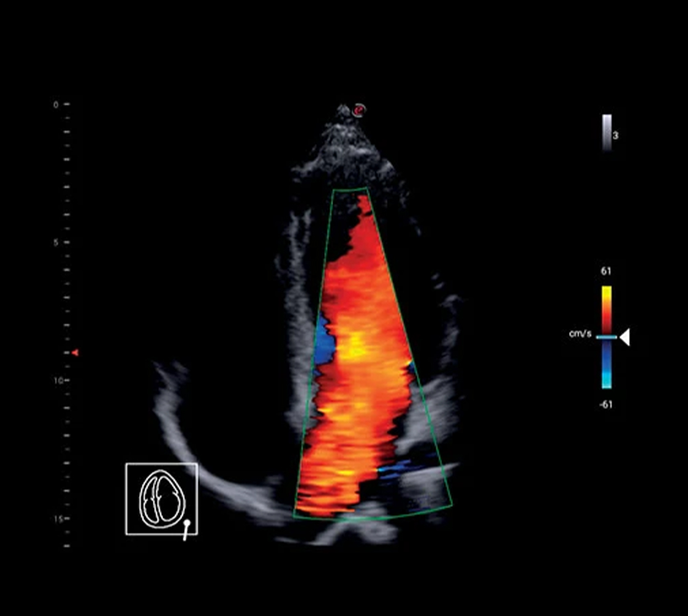The image size is (688, 616).
Task: Click the color Doppler velocity scale bar
Action: tap(607, 337)
